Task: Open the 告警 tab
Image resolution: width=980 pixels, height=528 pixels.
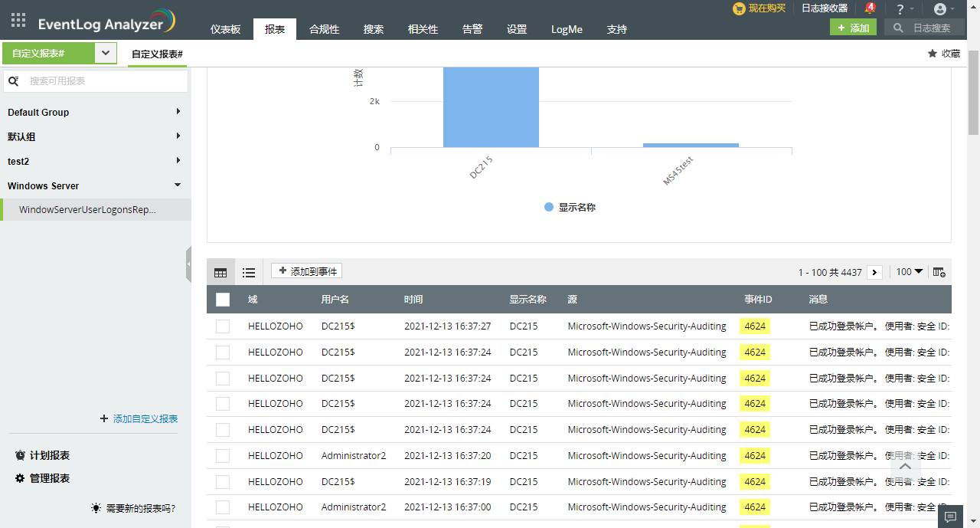Action: click(x=472, y=29)
